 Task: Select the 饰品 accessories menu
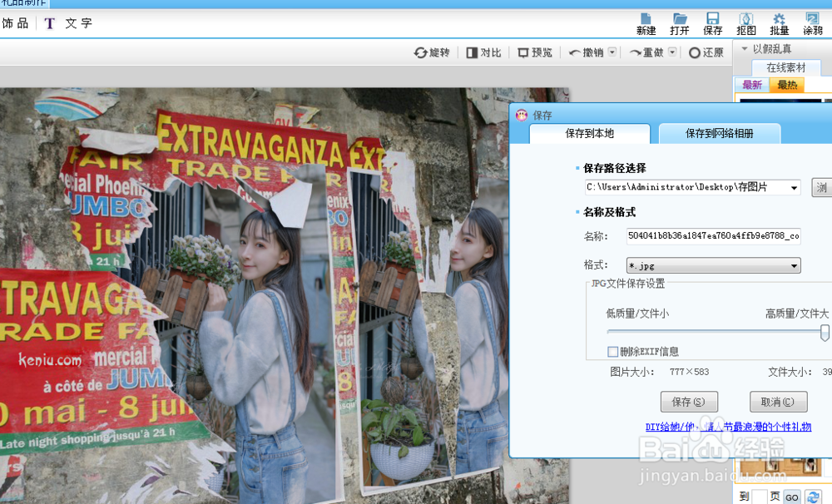[15, 23]
